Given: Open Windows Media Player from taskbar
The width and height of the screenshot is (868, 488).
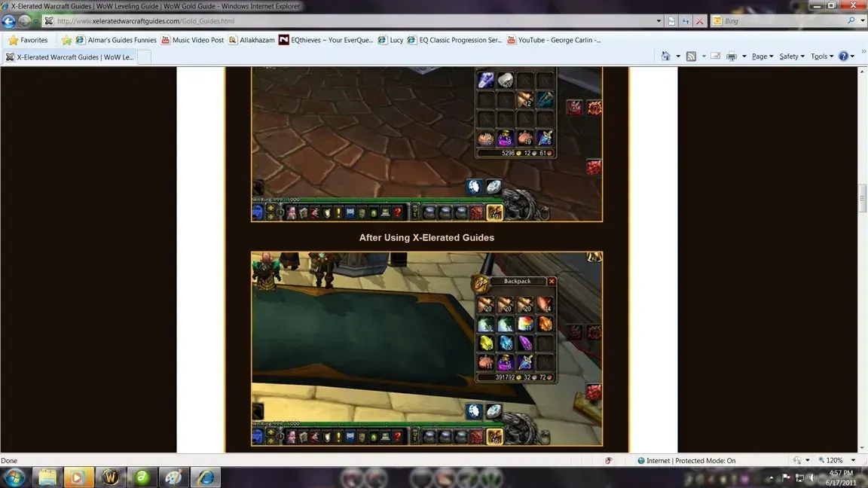Looking at the screenshot, I should point(78,477).
